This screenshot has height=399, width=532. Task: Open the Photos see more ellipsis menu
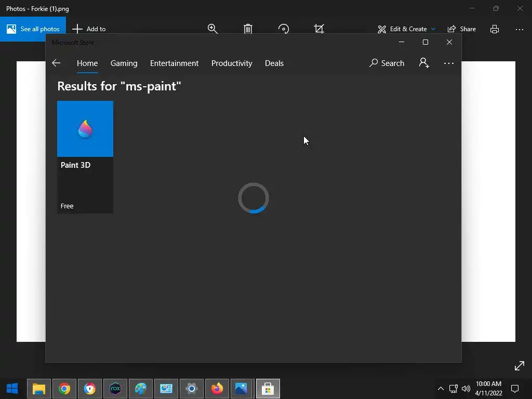point(519,30)
